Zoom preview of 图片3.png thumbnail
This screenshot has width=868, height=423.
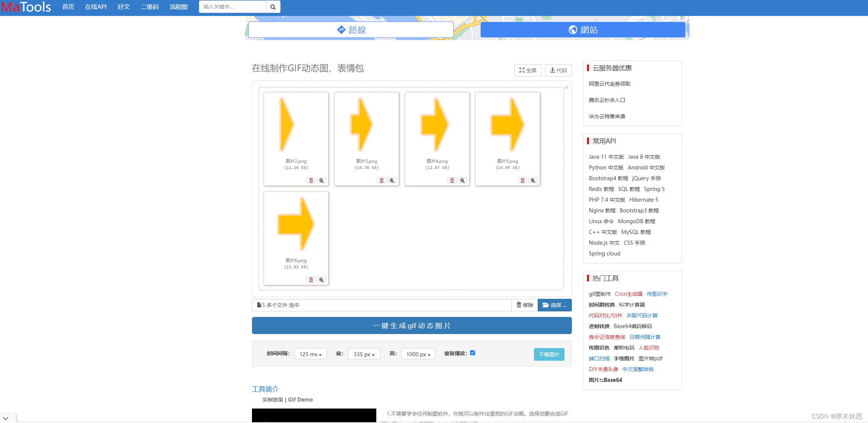coord(392,181)
